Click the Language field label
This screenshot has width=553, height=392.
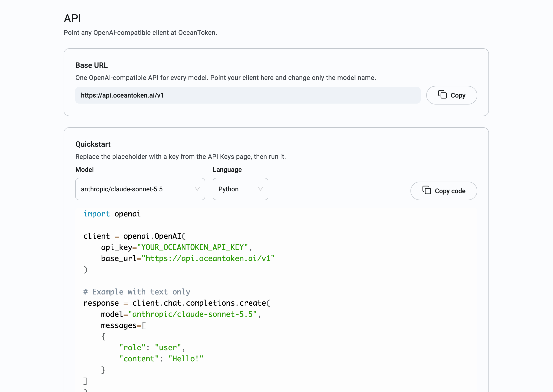pos(227,170)
